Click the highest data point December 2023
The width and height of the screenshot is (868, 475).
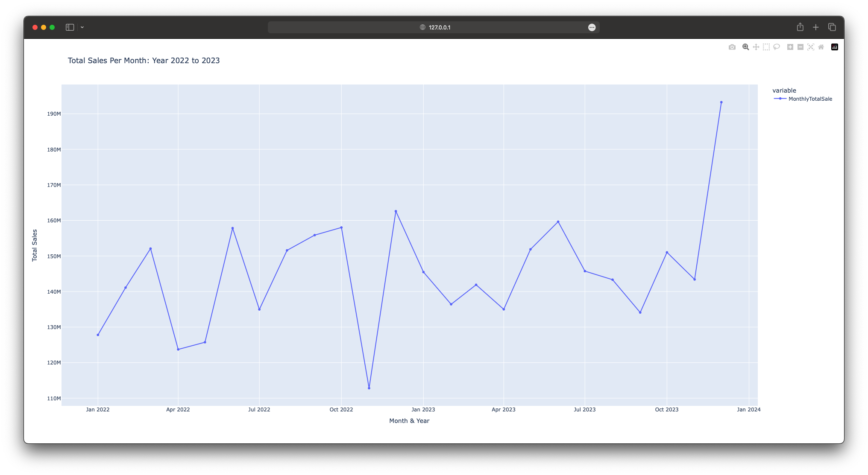tap(721, 102)
